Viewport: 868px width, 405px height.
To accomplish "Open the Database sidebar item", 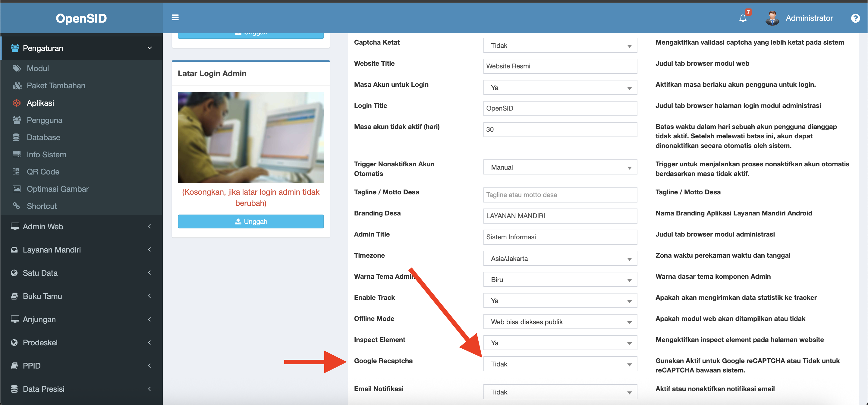I will [x=43, y=137].
